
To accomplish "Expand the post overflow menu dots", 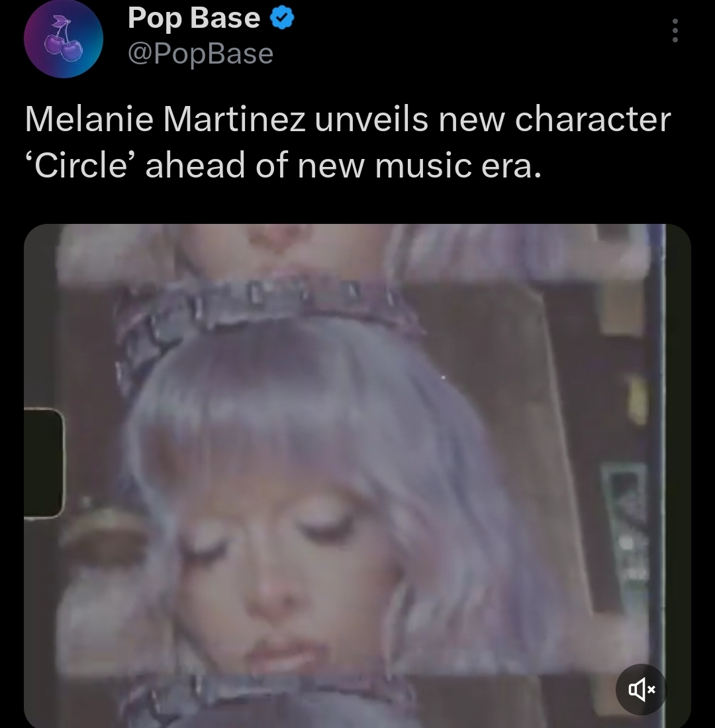I will pyautogui.click(x=675, y=30).
